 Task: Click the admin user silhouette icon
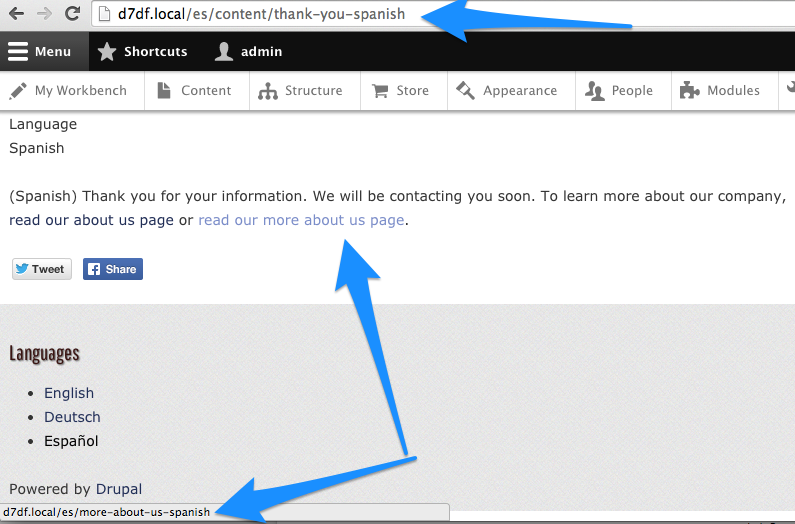click(224, 51)
